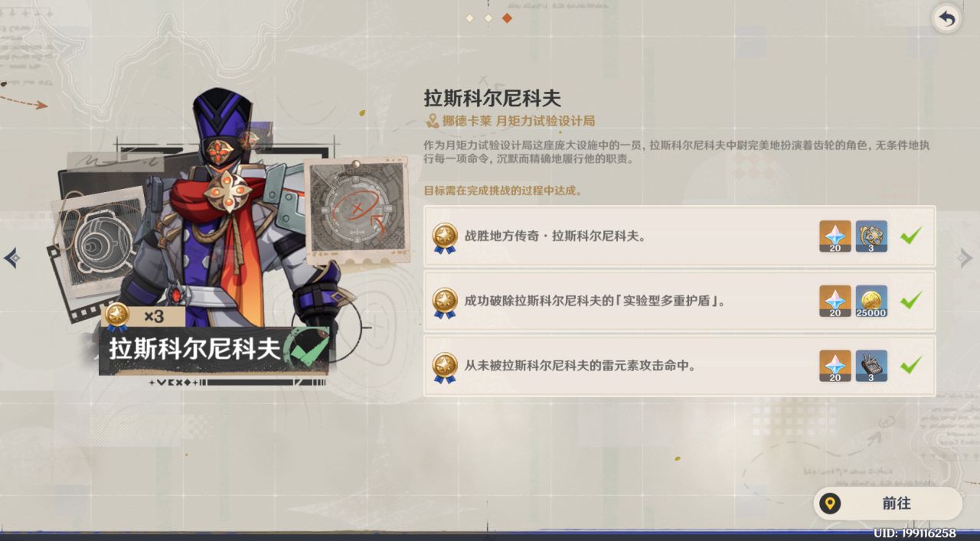Go to previous legend with left arrow

11,258
